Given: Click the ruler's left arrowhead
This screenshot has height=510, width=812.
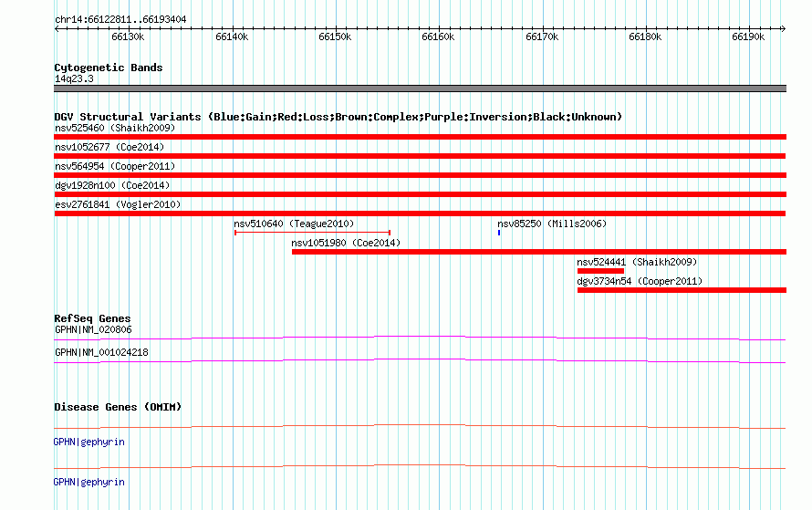Looking at the screenshot, I should click(57, 28).
